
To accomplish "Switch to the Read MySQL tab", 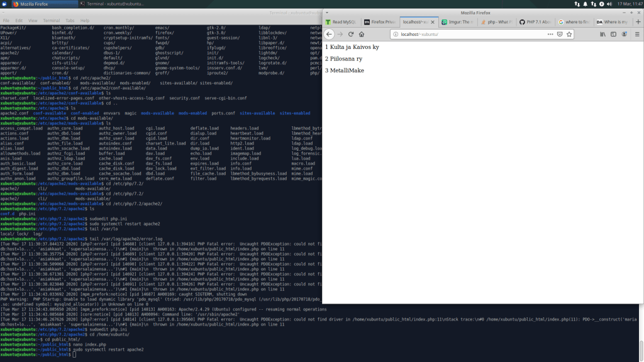I will click(341, 21).
